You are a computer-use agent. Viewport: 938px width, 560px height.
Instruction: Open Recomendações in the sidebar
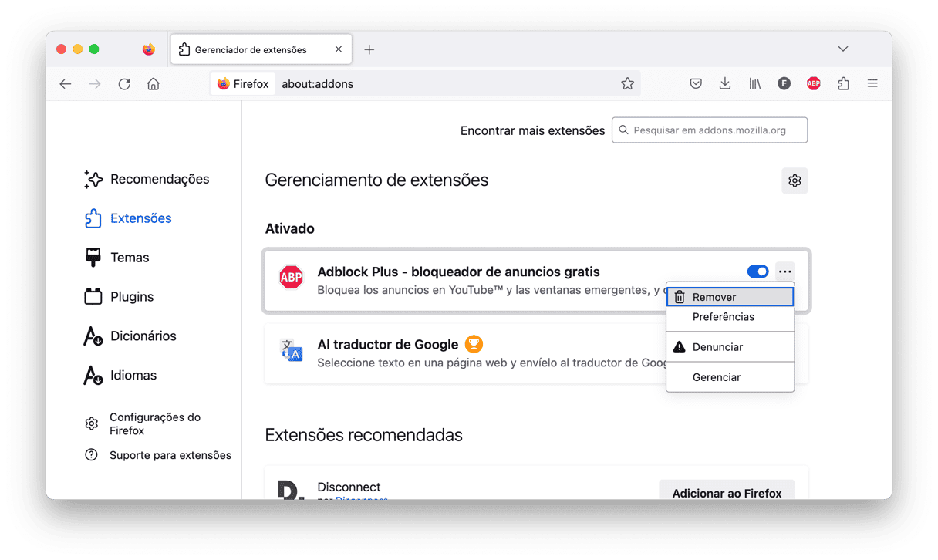[x=147, y=179]
